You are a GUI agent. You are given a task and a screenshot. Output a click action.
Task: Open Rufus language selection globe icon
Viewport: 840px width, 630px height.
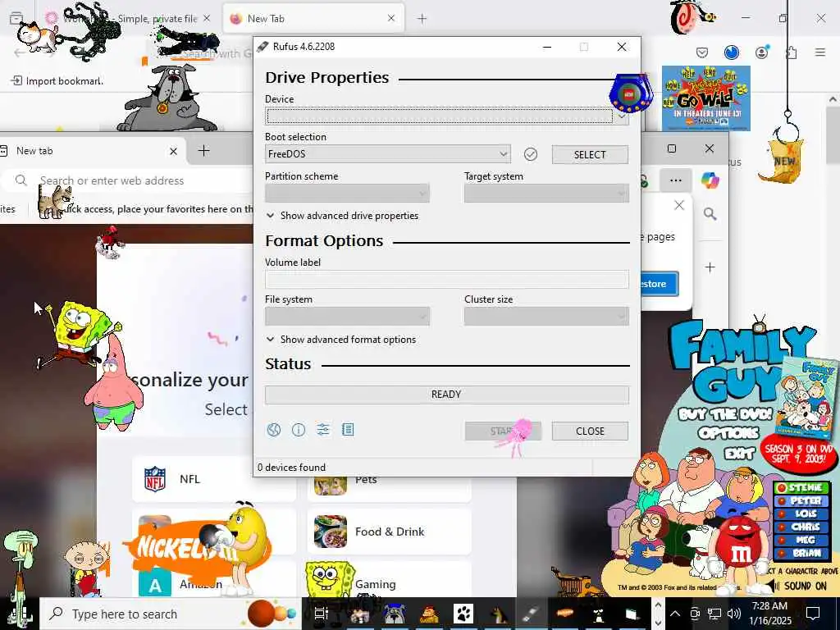(x=274, y=430)
